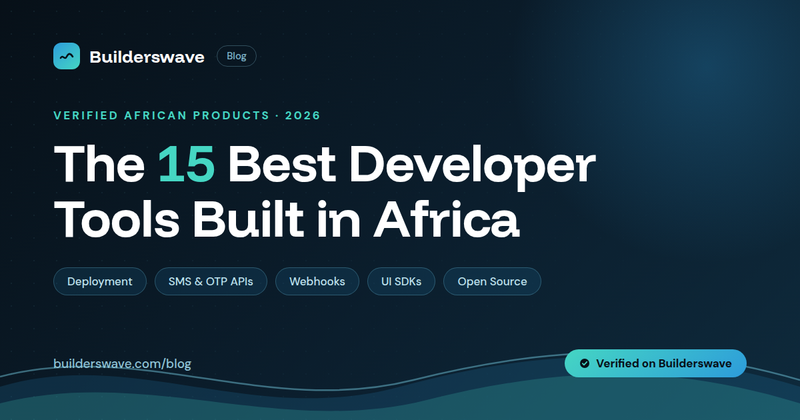Screen dimensions: 800x420
Task: Click the checkmark icon in Verified badge
Action: click(x=585, y=363)
